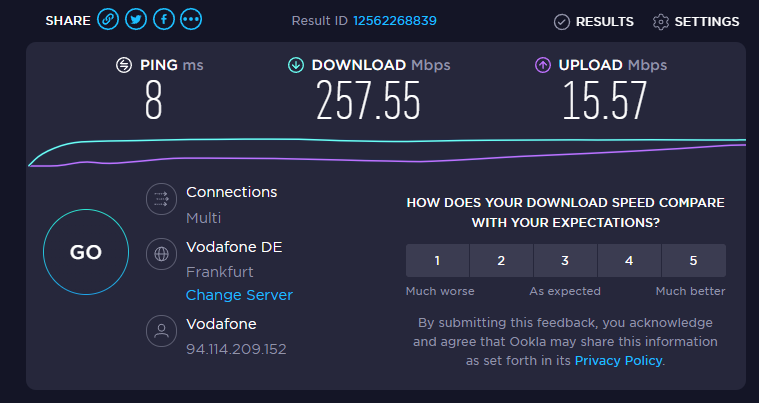Click the Change Server link
The width and height of the screenshot is (759, 403).
point(239,295)
